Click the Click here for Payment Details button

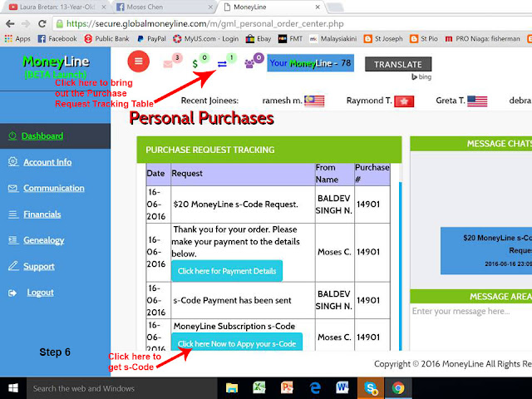(x=227, y=271)
